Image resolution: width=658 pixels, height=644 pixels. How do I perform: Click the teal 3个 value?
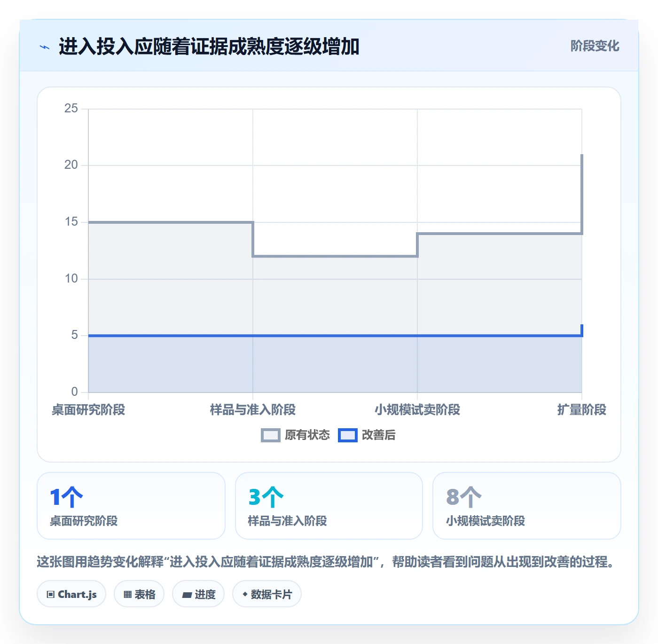tap(266, 497)
